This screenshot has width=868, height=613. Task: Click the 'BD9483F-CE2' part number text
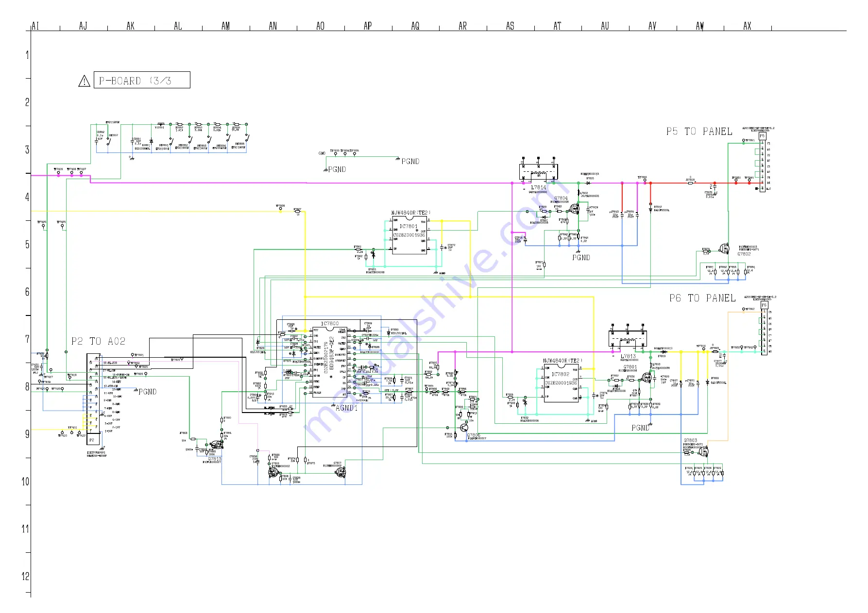tap(332, 353)
